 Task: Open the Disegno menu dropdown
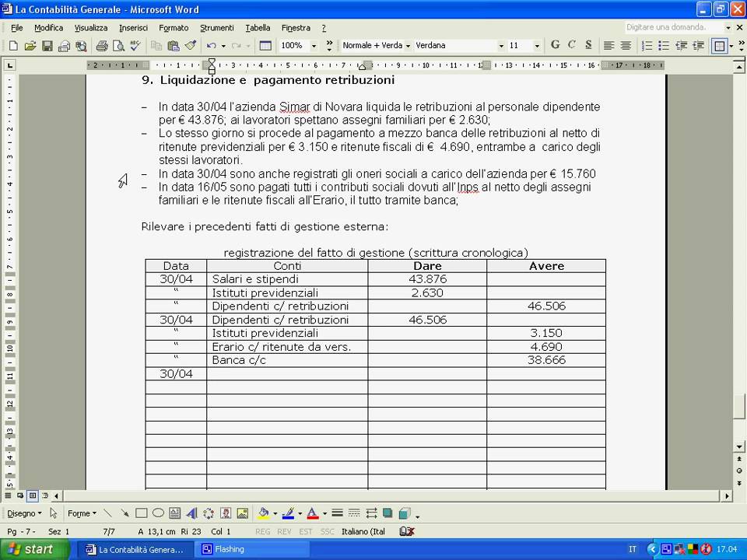click(24, 513)
